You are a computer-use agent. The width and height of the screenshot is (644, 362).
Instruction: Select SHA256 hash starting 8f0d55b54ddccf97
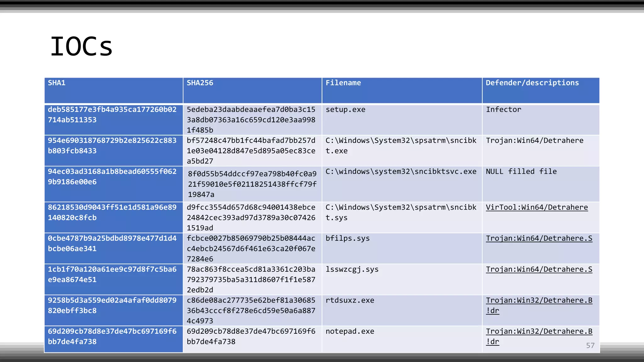coord(252,184)
